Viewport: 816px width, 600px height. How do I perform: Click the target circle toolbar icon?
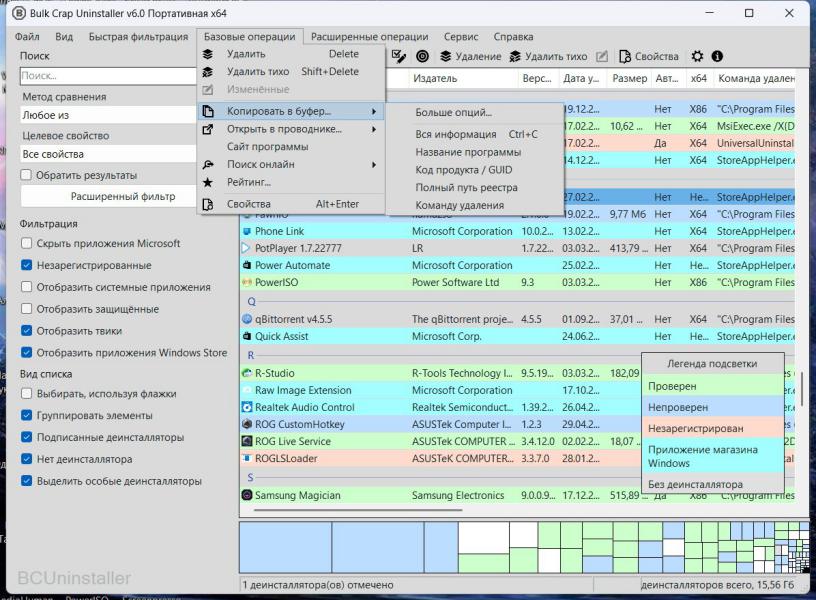(422, 56)
